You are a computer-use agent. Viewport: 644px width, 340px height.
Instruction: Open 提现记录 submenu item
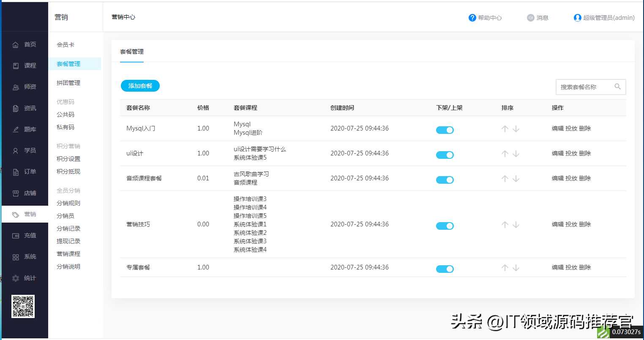(x=68, y=241)
